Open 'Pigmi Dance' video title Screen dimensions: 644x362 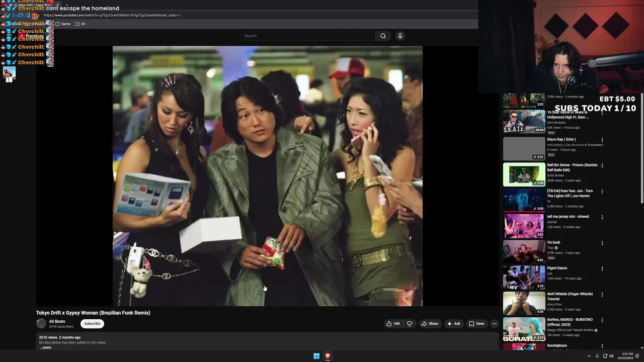557,268
